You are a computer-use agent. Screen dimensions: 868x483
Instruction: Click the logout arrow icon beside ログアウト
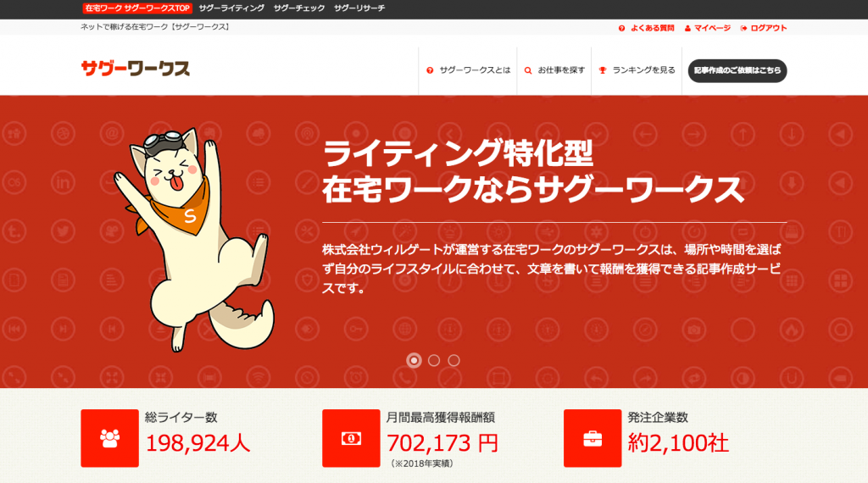743,28
